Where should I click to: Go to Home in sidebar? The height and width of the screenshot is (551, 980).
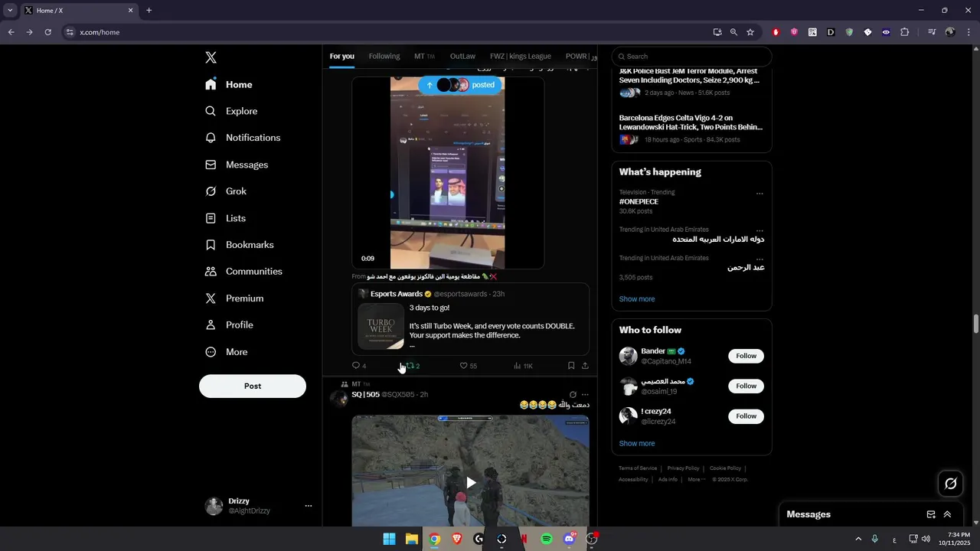pos(229,85)
